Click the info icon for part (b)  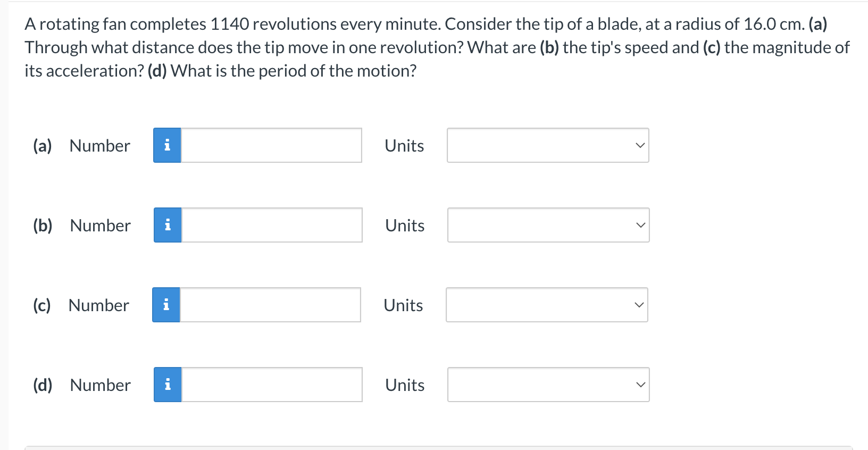pos(168,225)
